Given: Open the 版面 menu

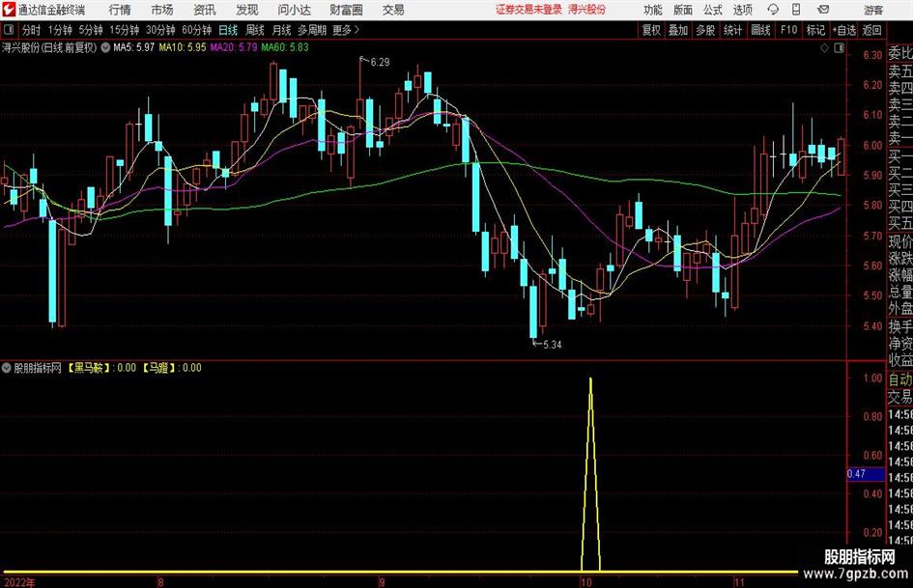Looking at the screenshot, I should [683, 10].
